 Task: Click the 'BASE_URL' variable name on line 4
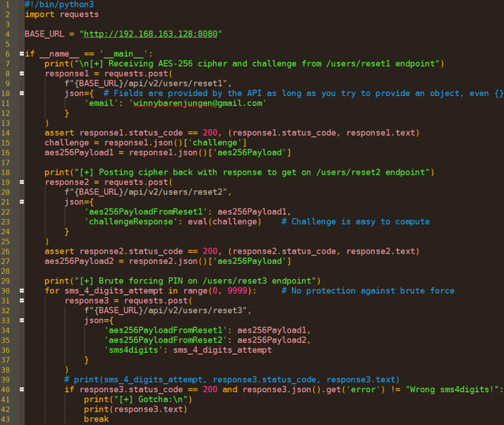[44, 34]
